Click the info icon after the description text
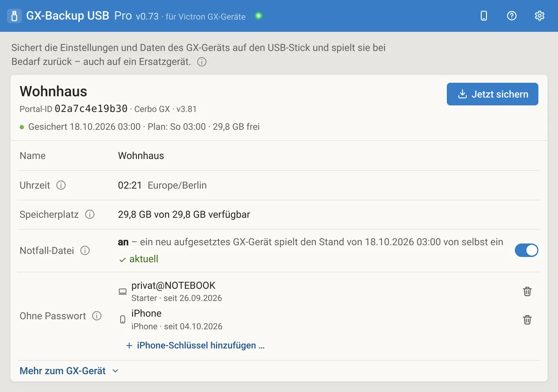558x392 pixels. pos(201,62)
